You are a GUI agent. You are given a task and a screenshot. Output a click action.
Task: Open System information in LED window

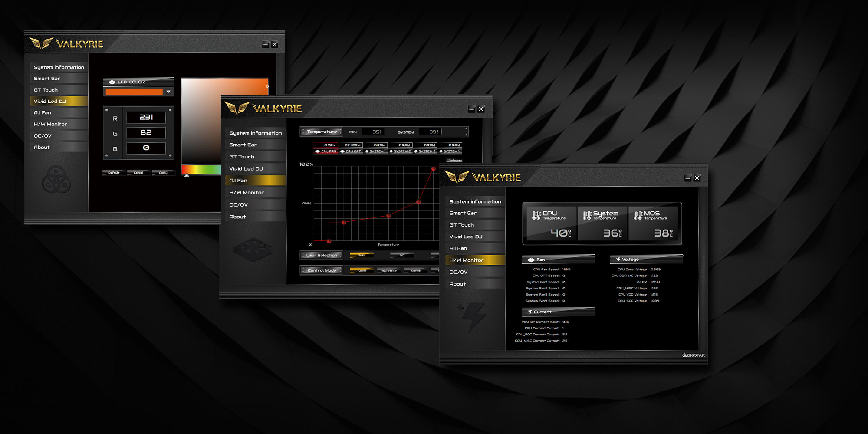59,67
